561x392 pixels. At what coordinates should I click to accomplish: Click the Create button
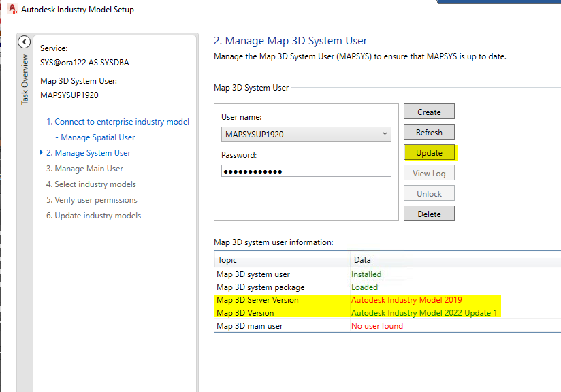429,112
